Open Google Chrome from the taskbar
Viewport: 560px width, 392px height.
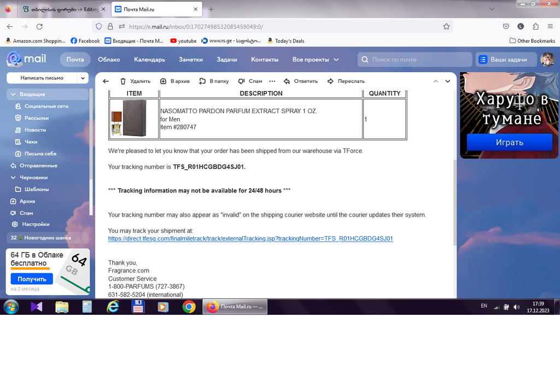pos(189,307)
